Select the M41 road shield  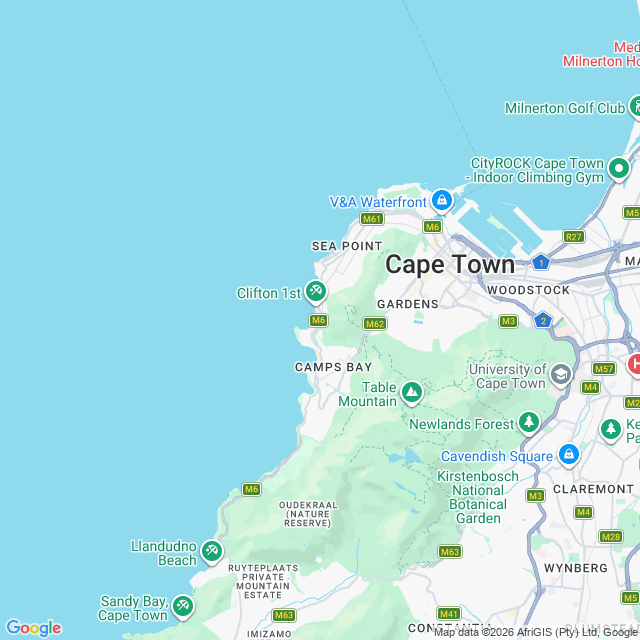449,613
